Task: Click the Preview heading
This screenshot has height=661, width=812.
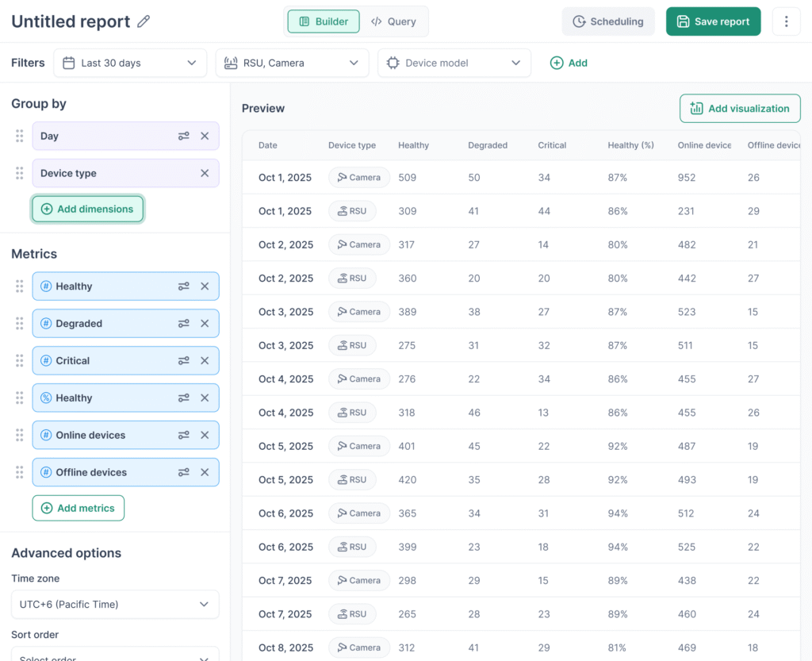Action: pyautogui.click(x=263, y=108)
